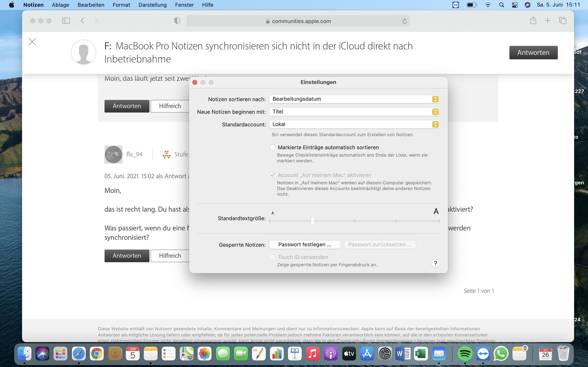Image resolution: width=588 pixels, height=367 pixels.
Task: Toggle Safari sidebar icon
Action: point(66,21)
